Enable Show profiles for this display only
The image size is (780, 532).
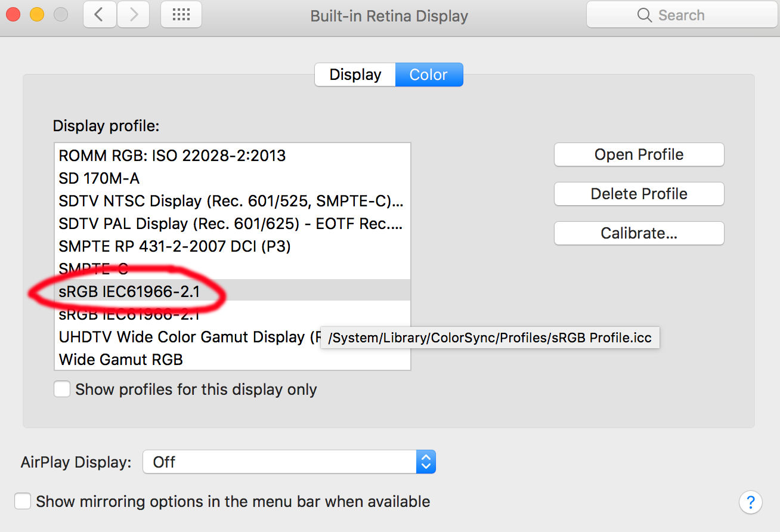(62, 389)
